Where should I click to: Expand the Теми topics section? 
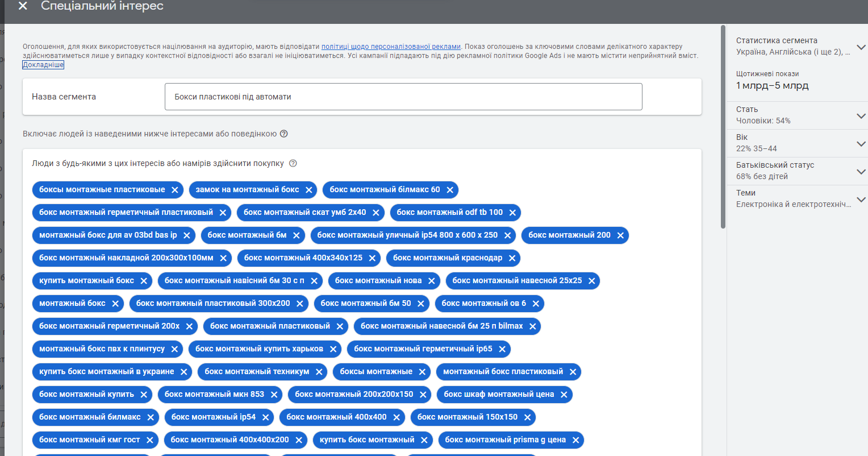click(861, 199)
